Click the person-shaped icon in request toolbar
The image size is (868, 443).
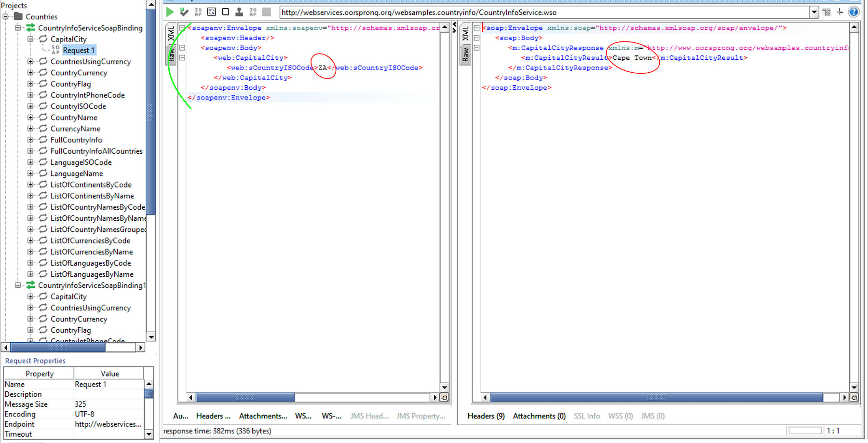[239, 12]
